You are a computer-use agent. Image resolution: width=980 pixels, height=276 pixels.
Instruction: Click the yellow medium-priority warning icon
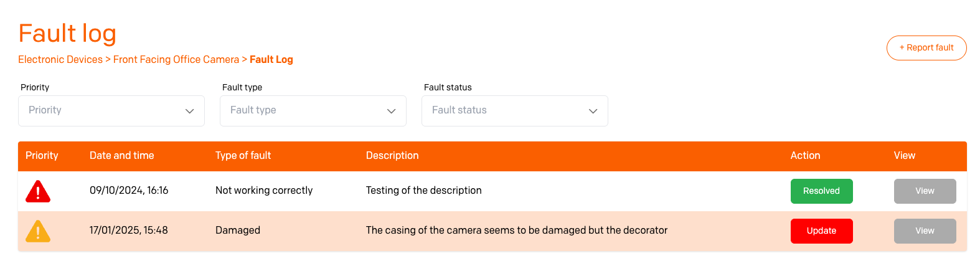38,231
